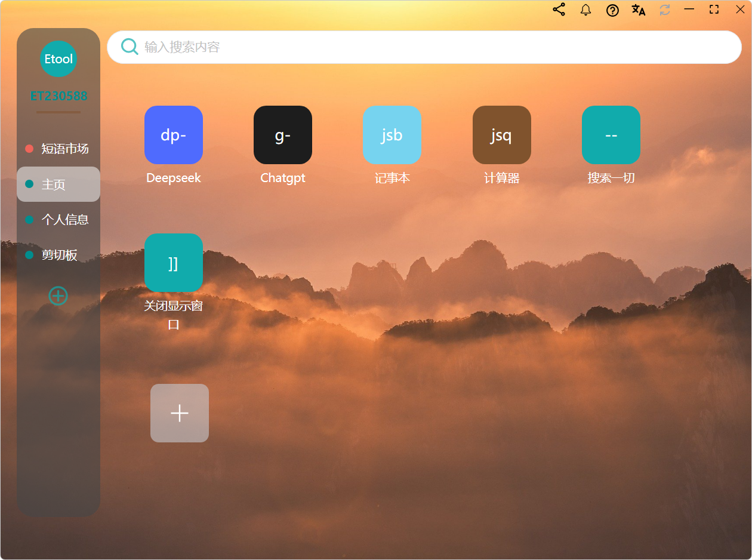
Task: Focus the 输入搜索内容 search field
Action: coord(424,47)
